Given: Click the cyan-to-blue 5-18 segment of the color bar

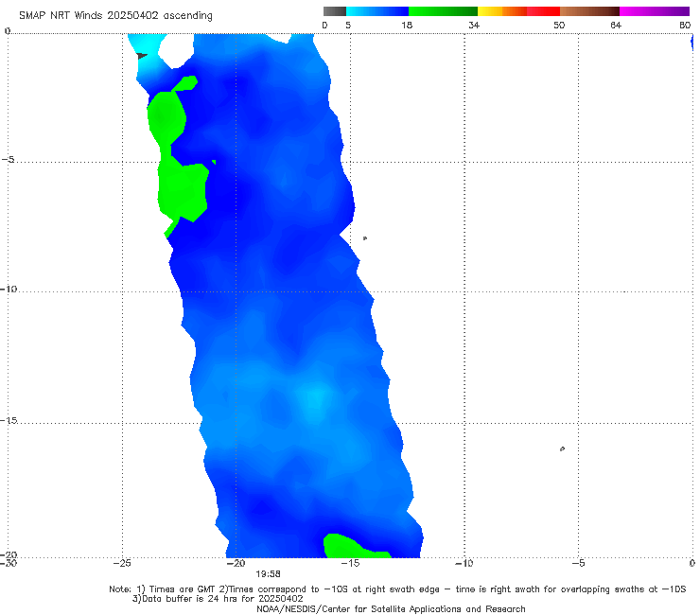Looking at the screenshot, I should [377, 11].
